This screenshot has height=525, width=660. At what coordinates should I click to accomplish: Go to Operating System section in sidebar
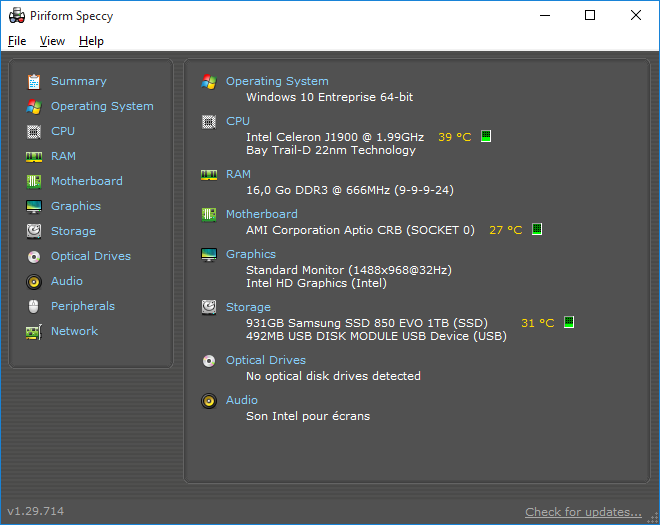point(102,106)
